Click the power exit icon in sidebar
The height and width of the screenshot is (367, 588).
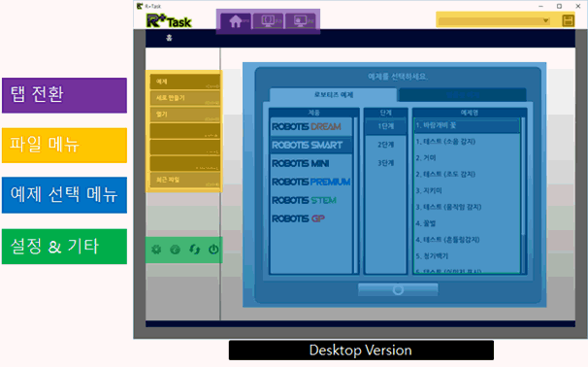click(x=213, y=250)
